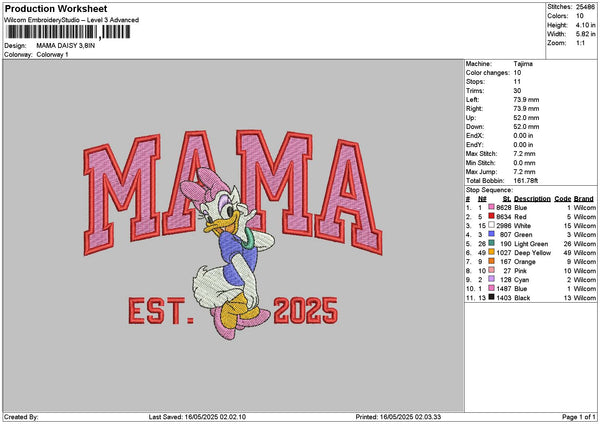Screen dimensions: 600x424
Task: Click the 'Left:' extent label
Action: tap(472, 99)
